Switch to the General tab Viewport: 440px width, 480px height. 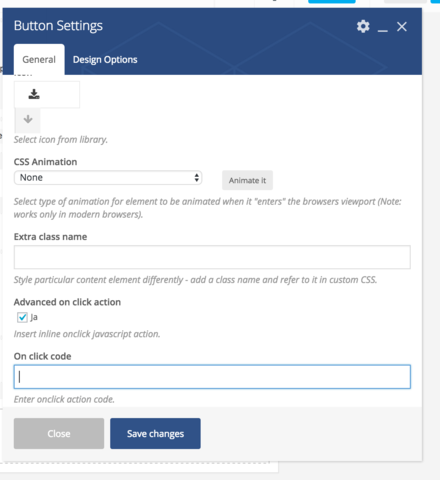coord(39,60)
